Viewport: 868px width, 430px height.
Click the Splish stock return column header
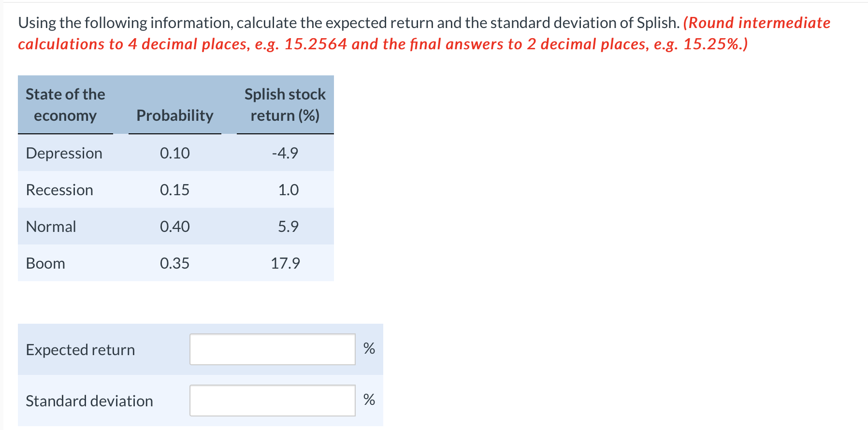click(285, 105)
